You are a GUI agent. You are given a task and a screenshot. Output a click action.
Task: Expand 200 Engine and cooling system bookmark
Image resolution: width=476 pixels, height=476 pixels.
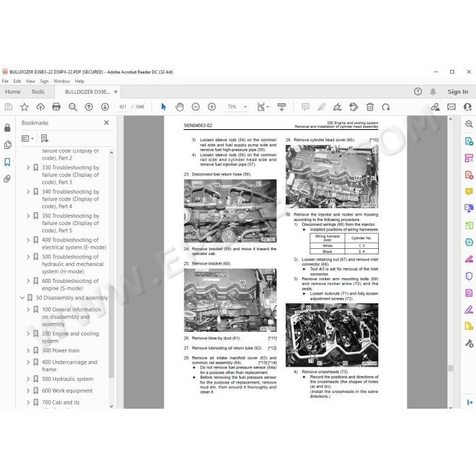coord(28,334)
